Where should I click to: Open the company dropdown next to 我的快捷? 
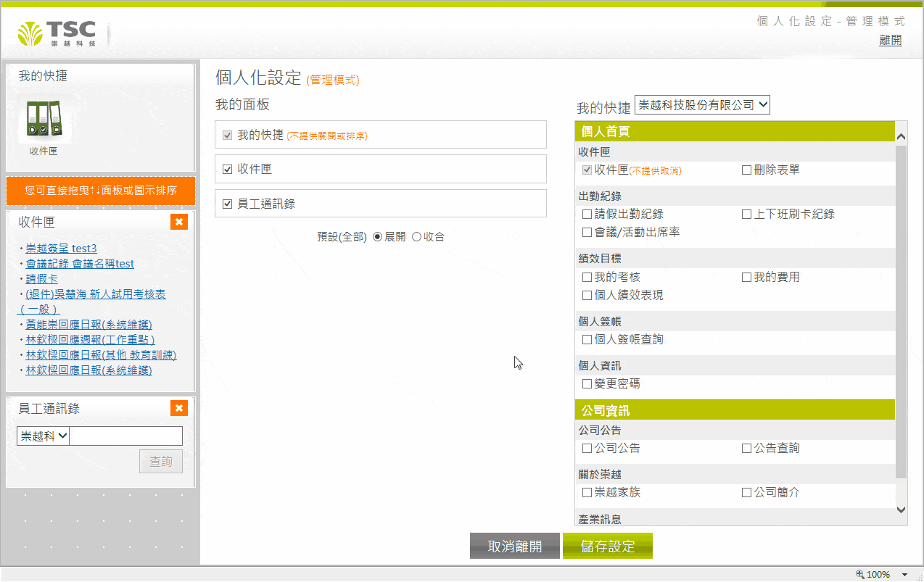(701, 105)
